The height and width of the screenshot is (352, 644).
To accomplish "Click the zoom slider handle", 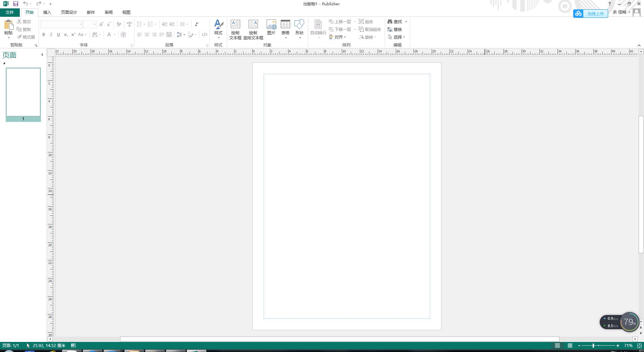I will pos(593,346).
